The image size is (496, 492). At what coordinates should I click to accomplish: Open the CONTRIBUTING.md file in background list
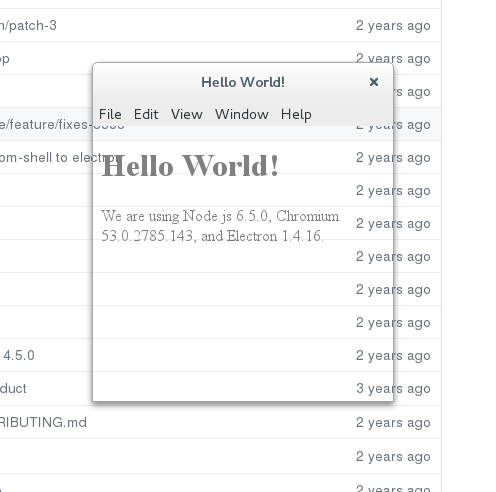[43, 422]
